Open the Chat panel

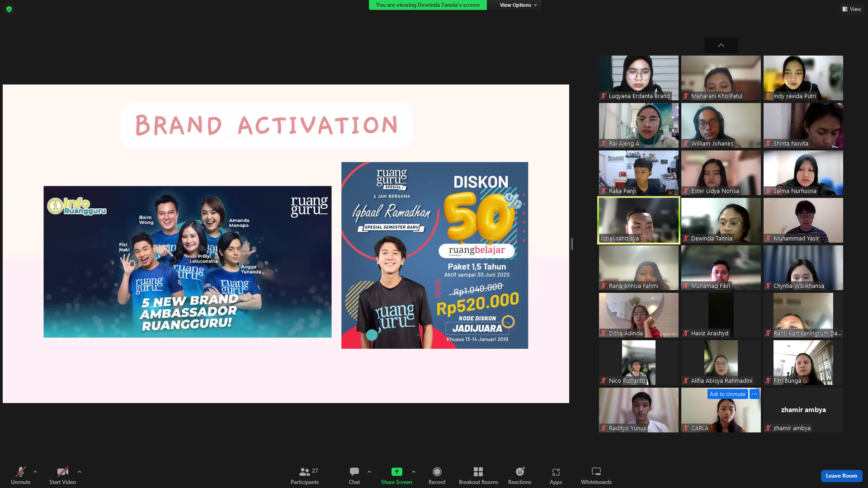tap(354, 476)
